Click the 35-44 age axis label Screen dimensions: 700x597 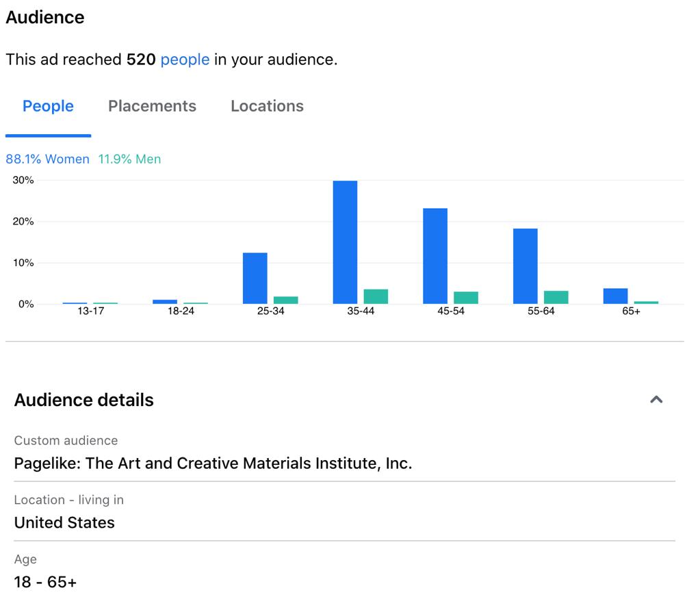tap(361, 311)
